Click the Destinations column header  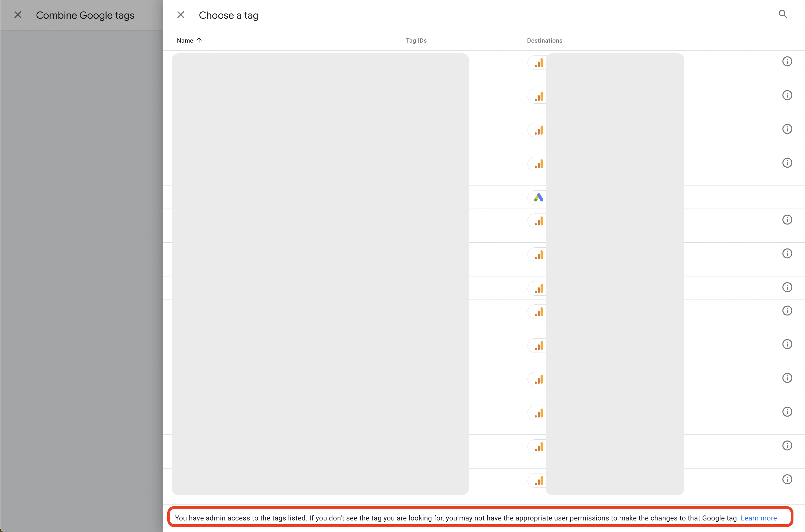click(x=545, y=40)
